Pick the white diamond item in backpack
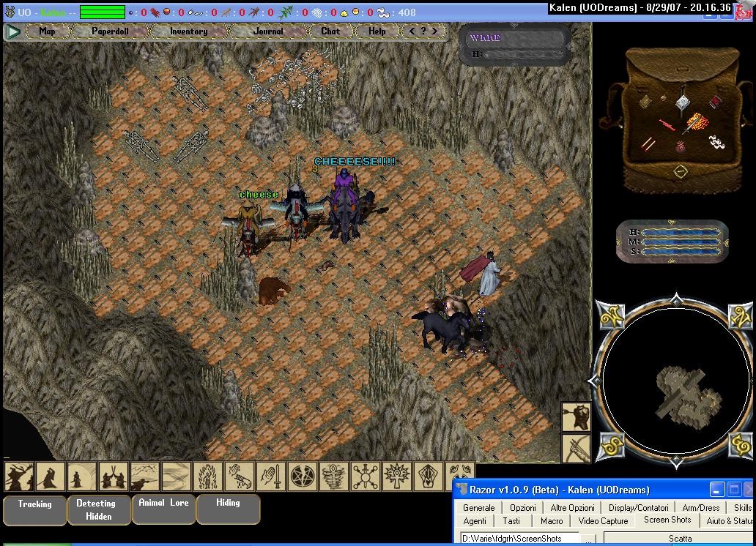 (683, 102)
